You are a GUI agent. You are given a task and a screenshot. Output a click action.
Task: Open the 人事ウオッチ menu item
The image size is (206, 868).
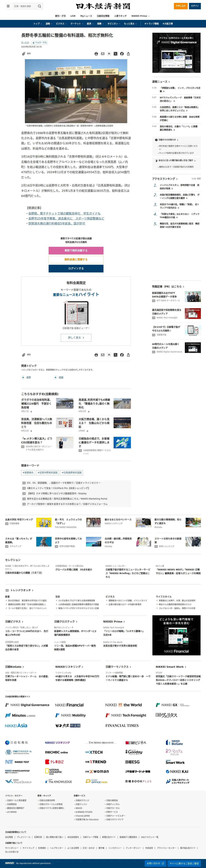(x=120, y=16)
